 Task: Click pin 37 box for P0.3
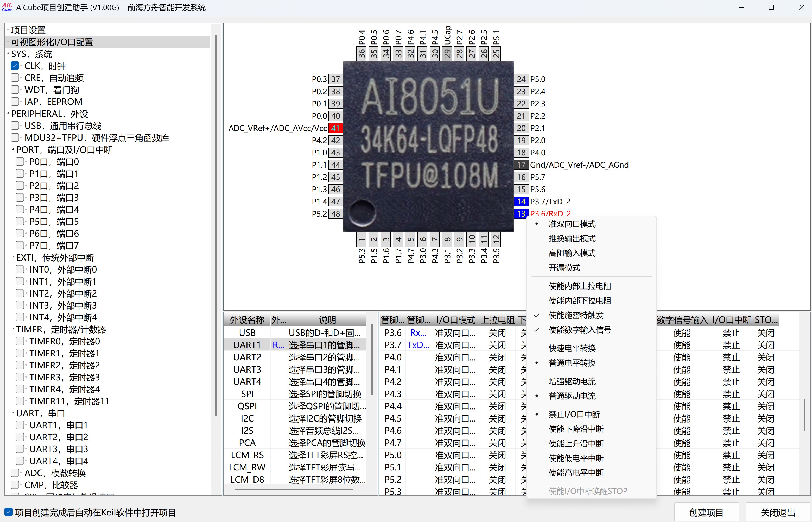pyautogui.click(x=335, y=79)
